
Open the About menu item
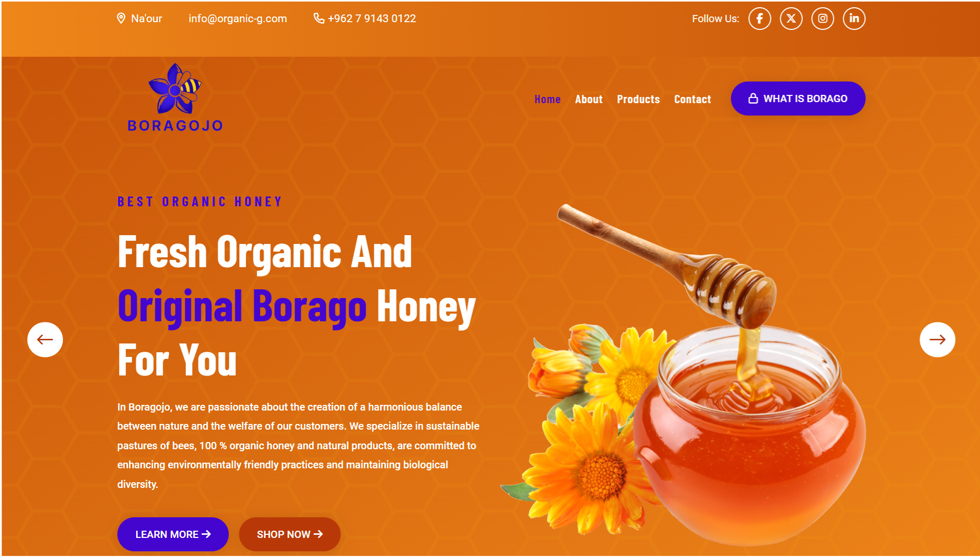589,99
